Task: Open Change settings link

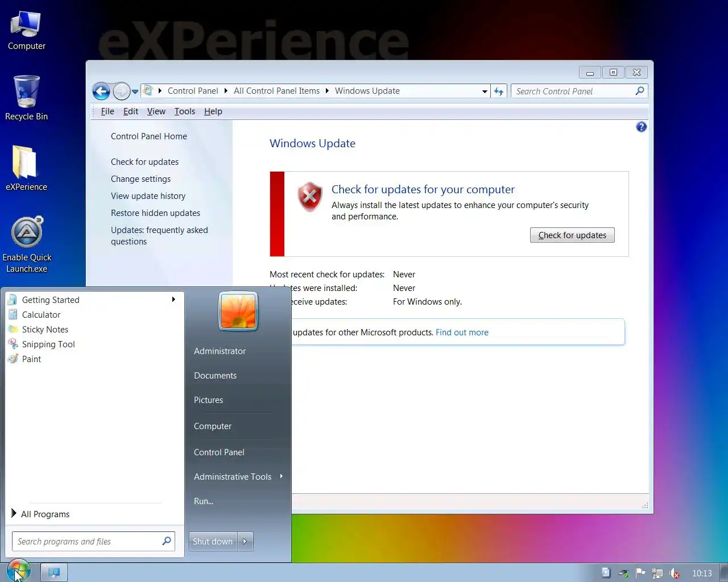Action: 140,179
